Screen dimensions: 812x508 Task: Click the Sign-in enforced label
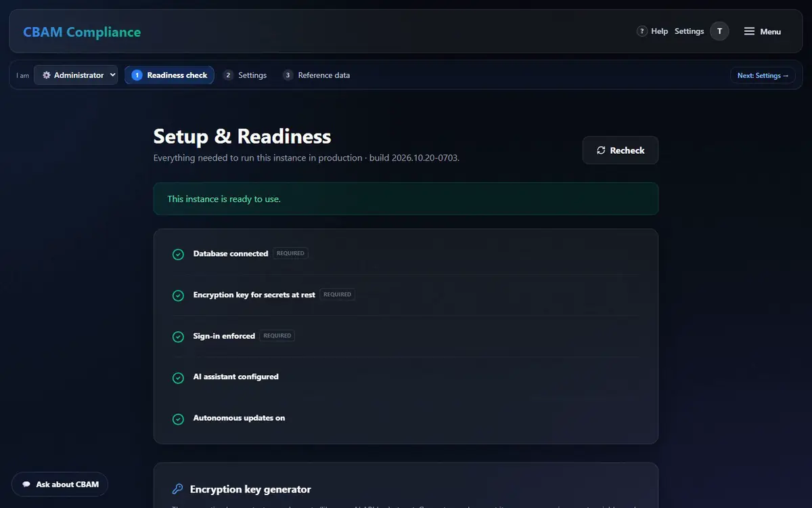224,336
